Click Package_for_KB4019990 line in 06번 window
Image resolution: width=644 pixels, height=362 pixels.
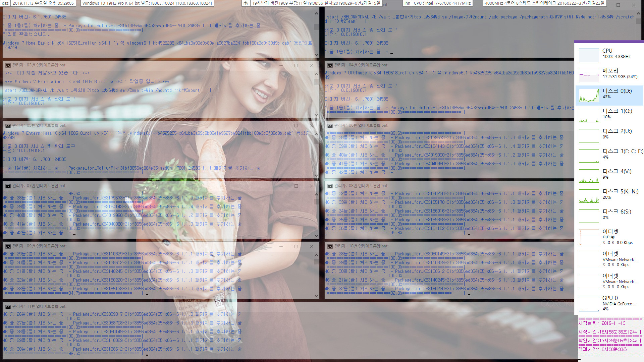pos(444,155)
